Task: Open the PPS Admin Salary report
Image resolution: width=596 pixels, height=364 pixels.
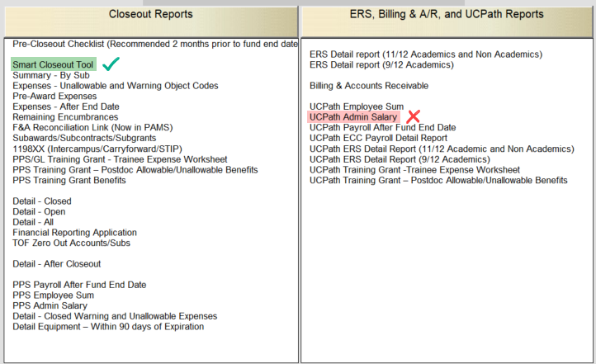Action: [x=50, y=305]
